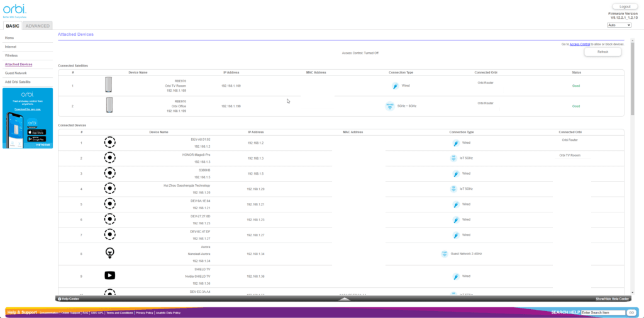This screenshot has width=644, height=318.
Task: Switch to the ADVANCED tab
Action: tap(38, 26)
